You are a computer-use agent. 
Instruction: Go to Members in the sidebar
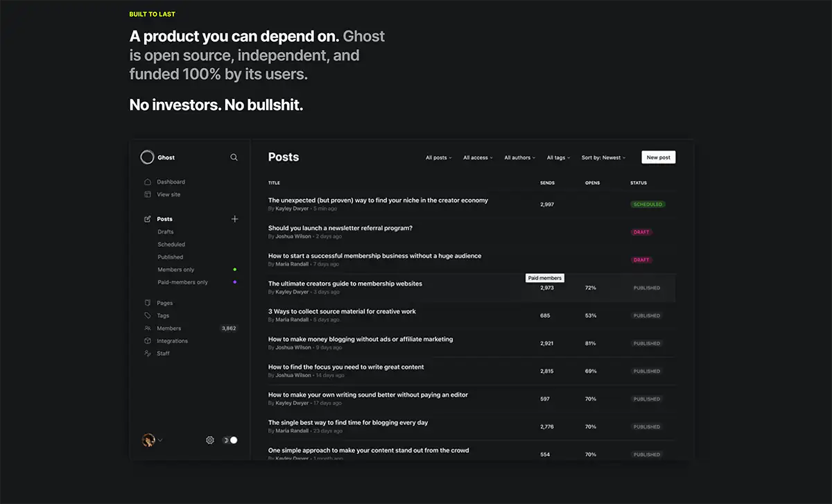[x=168, y=328]
